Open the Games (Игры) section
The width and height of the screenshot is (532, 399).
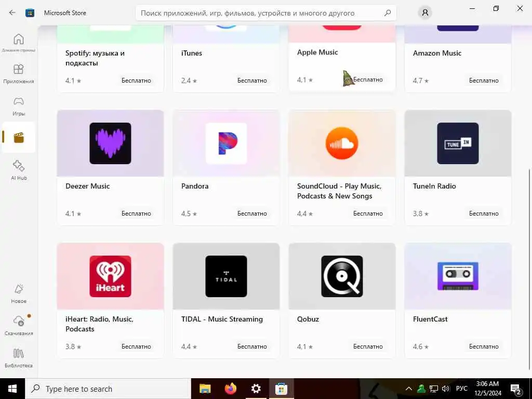(19, 106)
